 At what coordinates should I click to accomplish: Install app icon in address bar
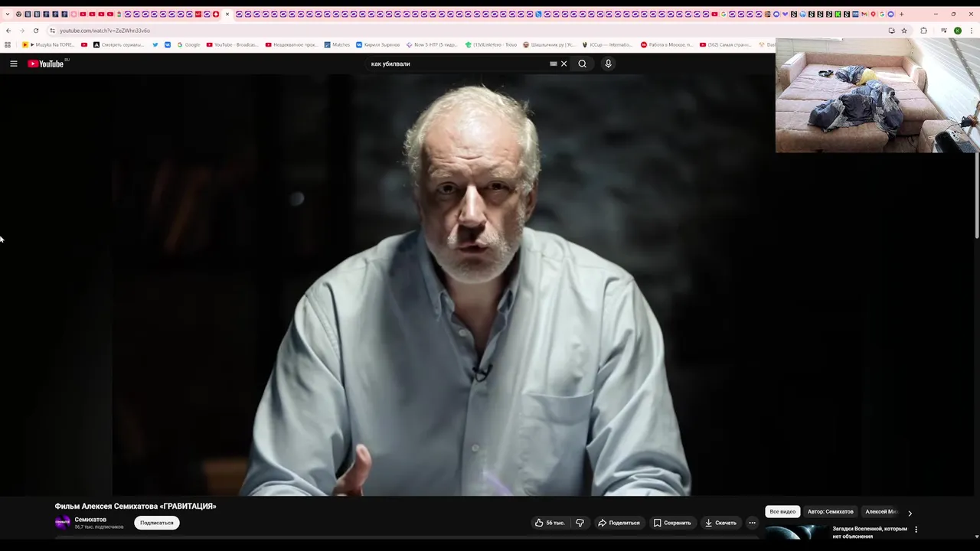pyautogui.click(x=891, y=31)
